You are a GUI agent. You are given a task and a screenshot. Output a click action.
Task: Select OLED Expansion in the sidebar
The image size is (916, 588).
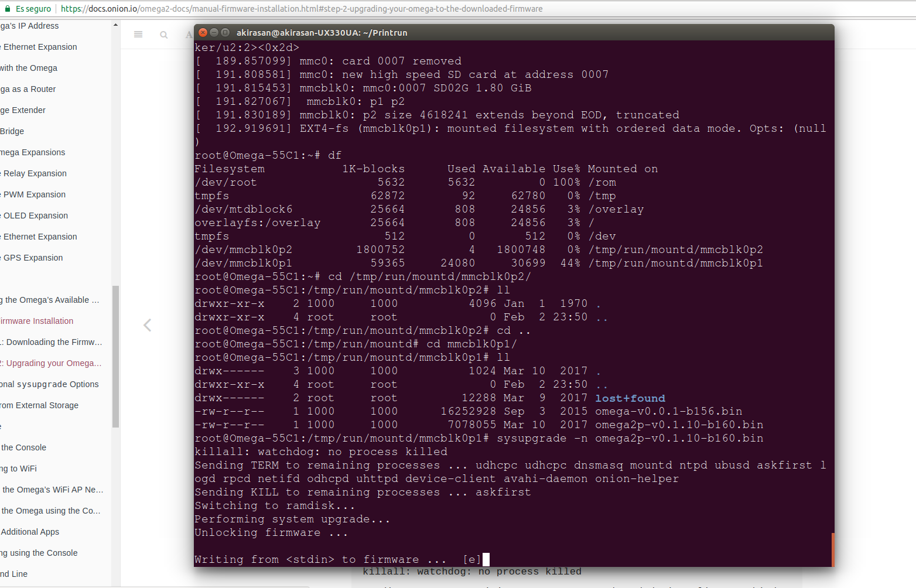(35, 216)
